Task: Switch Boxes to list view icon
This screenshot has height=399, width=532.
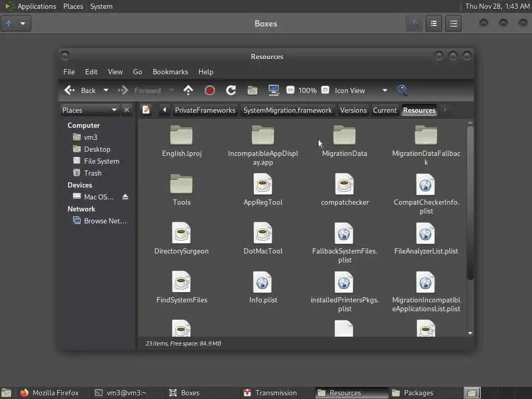Action: pyautogui.click(x=434, y=23)
